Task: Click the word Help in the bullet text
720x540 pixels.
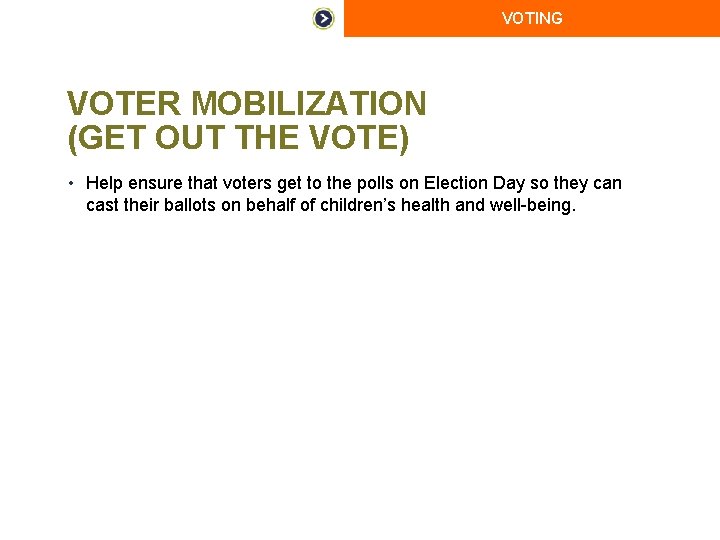Action: click(103, 183)
